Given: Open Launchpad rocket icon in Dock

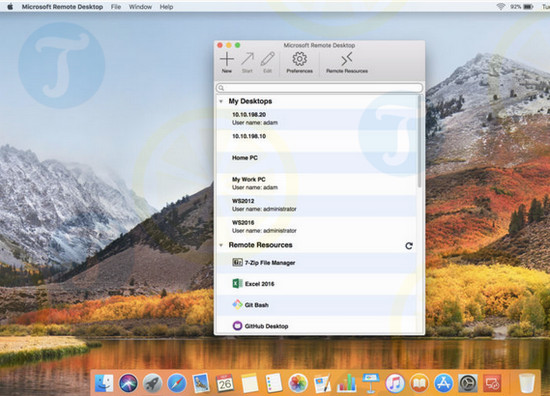Looking at the screenshot, I should coord(152,383).
